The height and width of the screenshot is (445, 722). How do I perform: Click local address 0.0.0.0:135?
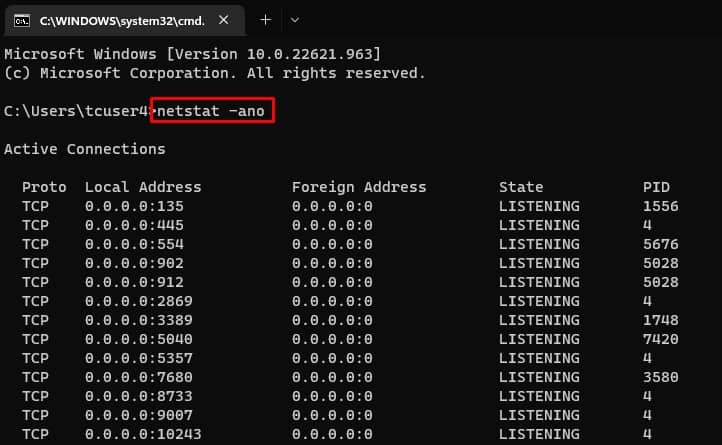tap(134, 206)
